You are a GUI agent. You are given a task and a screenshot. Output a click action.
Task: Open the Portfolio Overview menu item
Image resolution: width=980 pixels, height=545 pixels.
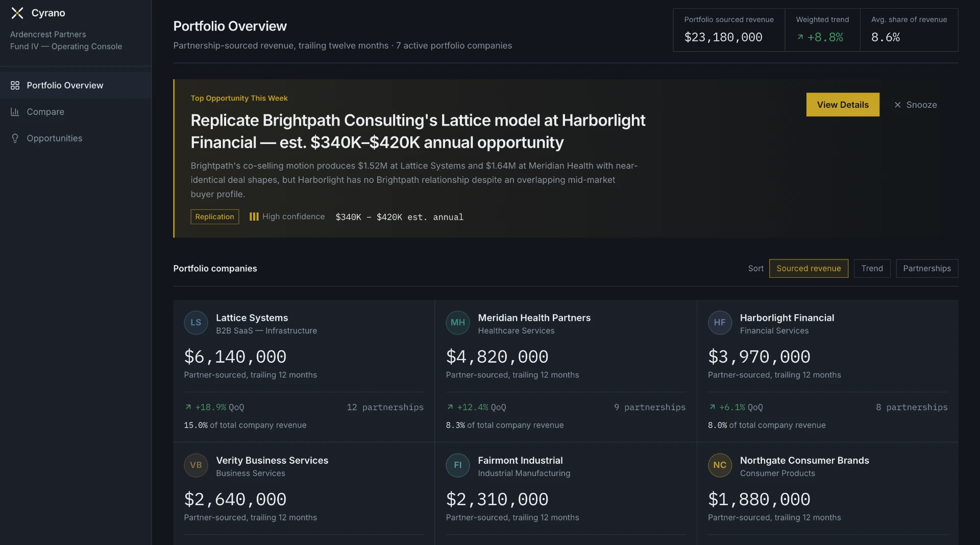(76, 85)
